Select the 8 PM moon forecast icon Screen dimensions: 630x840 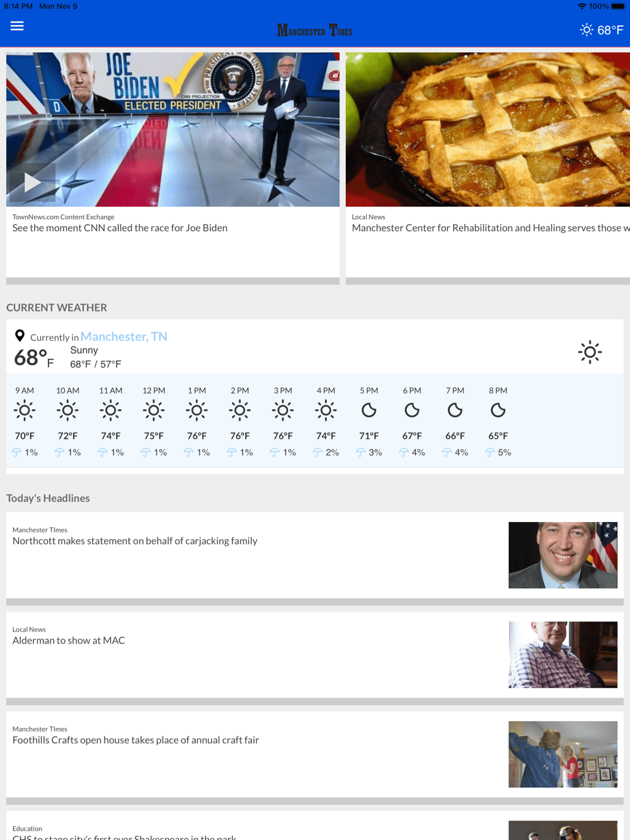coord(498,411)
